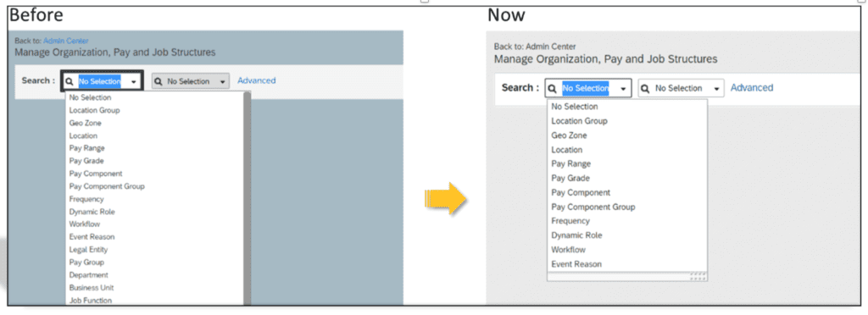Select Pay Component Group in Now list
The width and height of the screenshot is (868, 315).
click(x=593, y=207)
